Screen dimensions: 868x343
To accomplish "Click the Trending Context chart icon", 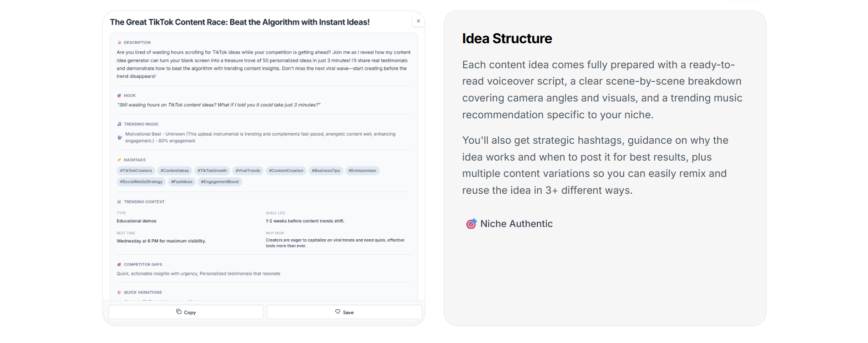I will 119,202.
